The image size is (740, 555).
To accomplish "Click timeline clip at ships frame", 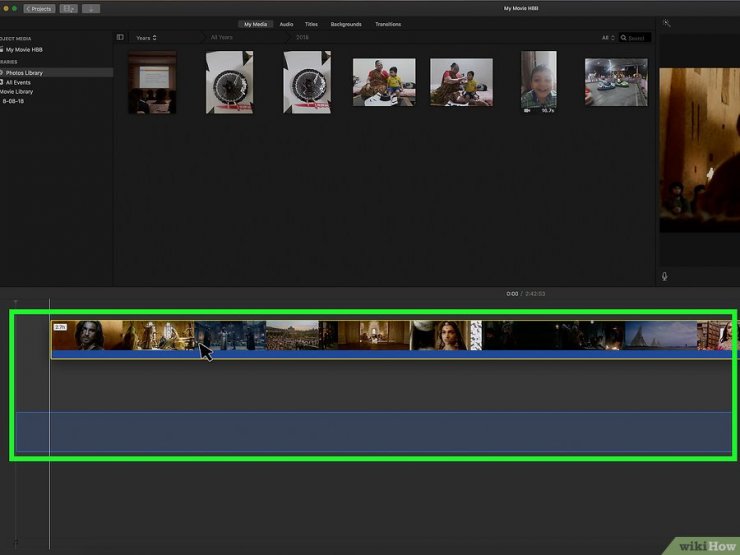I will [x=660, y=335].
